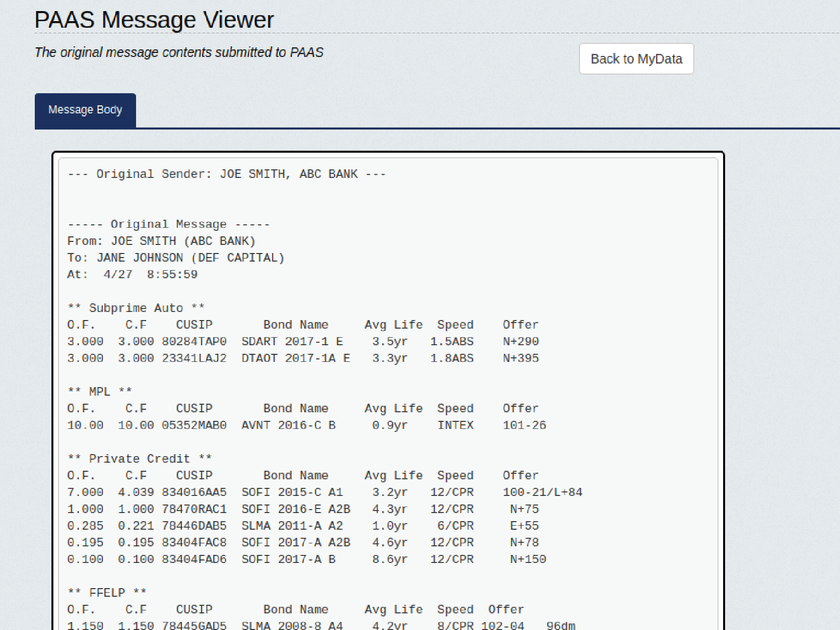Click bond name DTAOT 2017-1A E

(295, 358)
